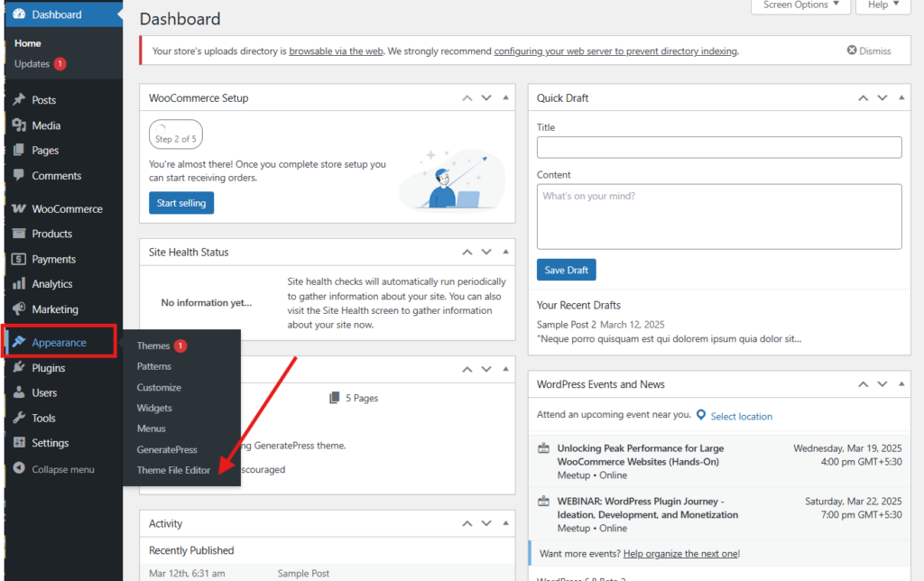Open Theme File Editor from Appearance submenu
This screenshot has height=581, width=924.
[x=173, y=470]
